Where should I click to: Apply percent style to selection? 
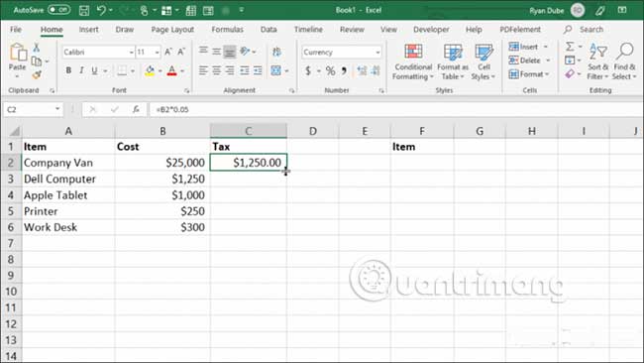point(330,70)
